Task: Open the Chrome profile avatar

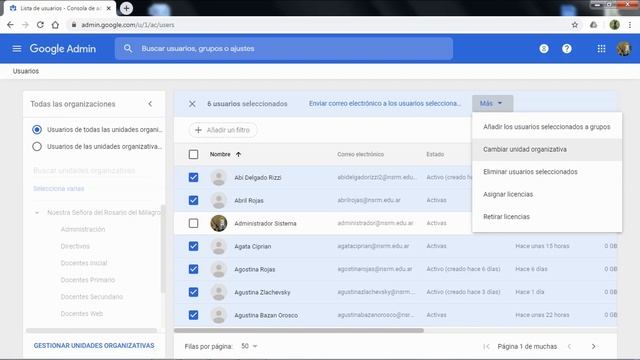Action: click(614, 25)
